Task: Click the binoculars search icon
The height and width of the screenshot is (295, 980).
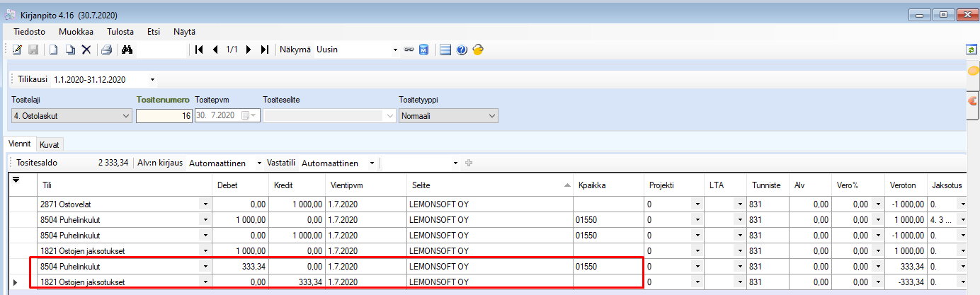Action: pyautogui.click(x=127, y=50)
